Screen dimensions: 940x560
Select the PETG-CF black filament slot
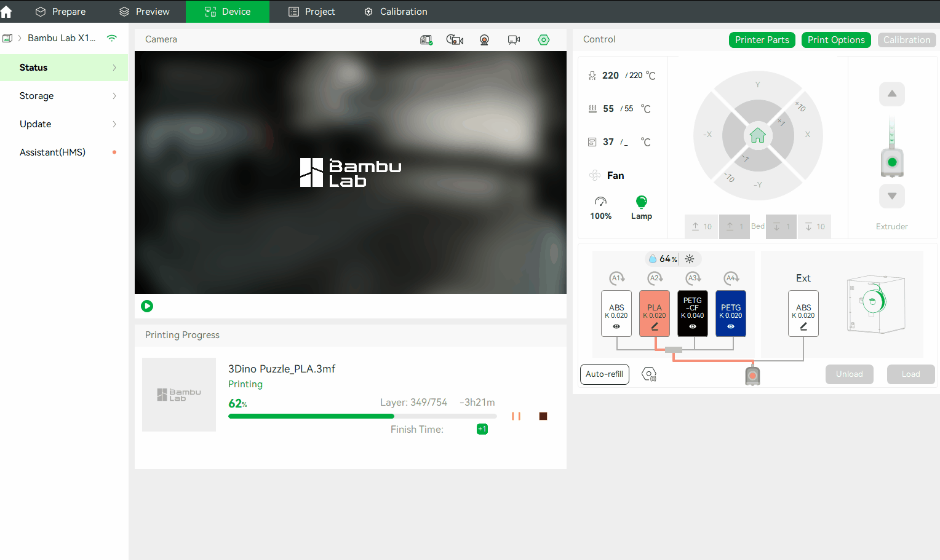point(693,314)
